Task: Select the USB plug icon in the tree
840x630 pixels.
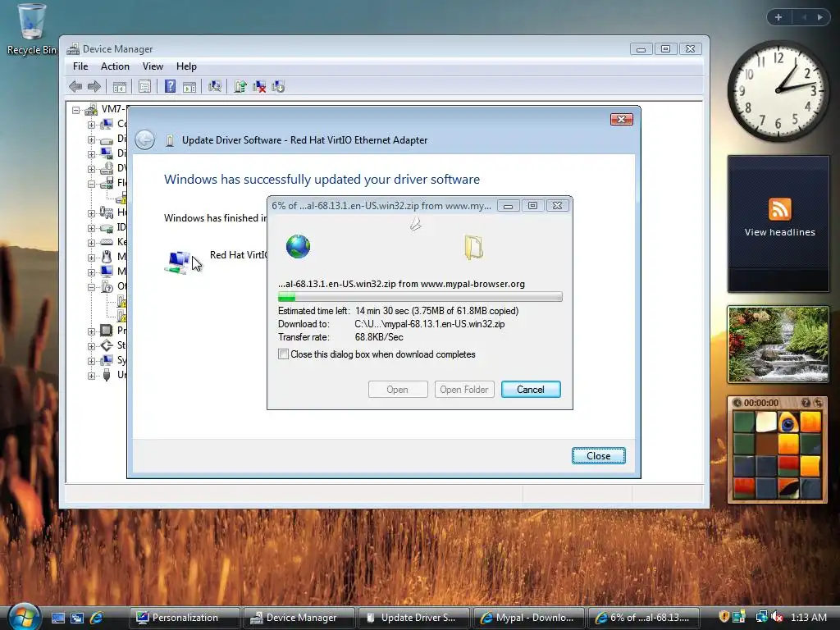Action: pyautogui.click(x=107, y=374)
